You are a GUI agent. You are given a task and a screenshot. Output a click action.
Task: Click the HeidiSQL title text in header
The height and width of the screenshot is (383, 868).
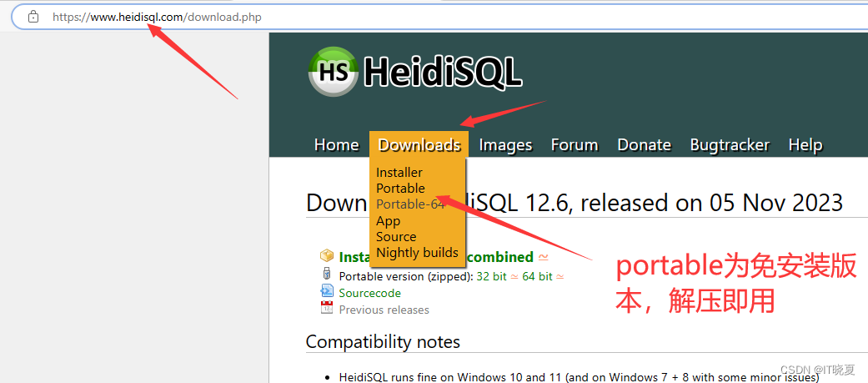pos(443,72)
